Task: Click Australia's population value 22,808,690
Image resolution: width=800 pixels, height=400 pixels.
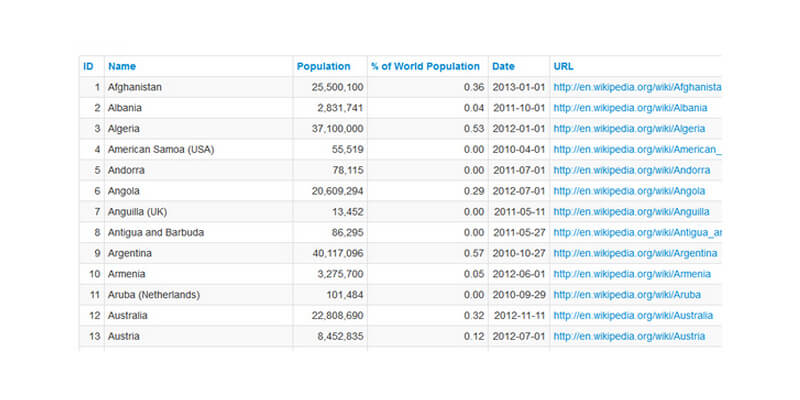Action: click(x=331, y=316)
